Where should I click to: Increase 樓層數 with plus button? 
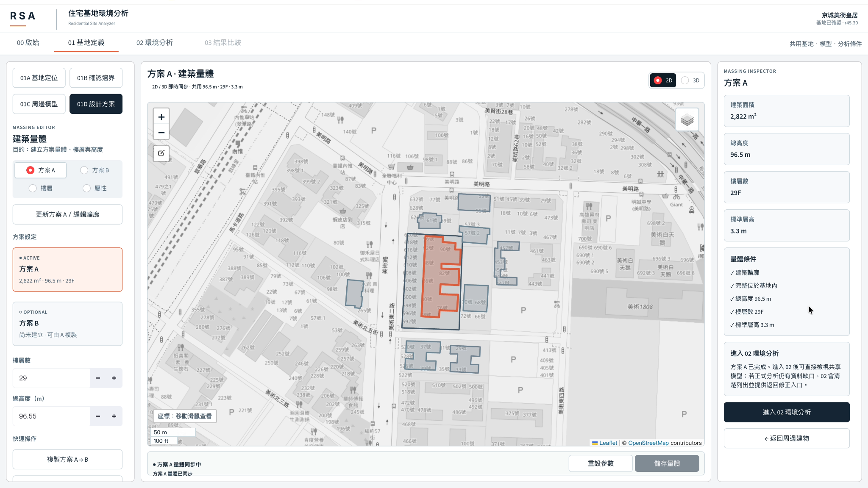pyautogui.click(x=114, y=378)
